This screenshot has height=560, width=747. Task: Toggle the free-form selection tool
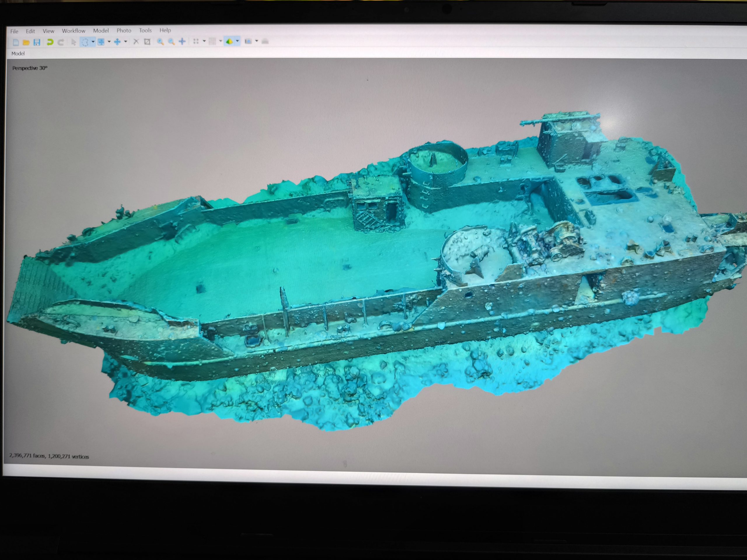coord(85,42)
